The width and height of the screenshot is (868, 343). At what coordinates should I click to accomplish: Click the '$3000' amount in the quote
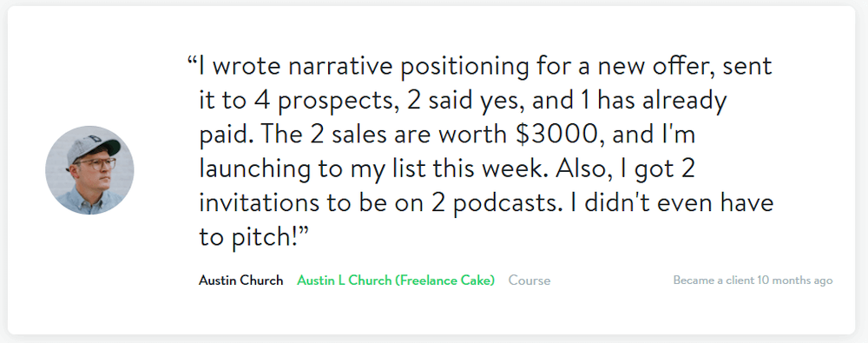(558, 135)
